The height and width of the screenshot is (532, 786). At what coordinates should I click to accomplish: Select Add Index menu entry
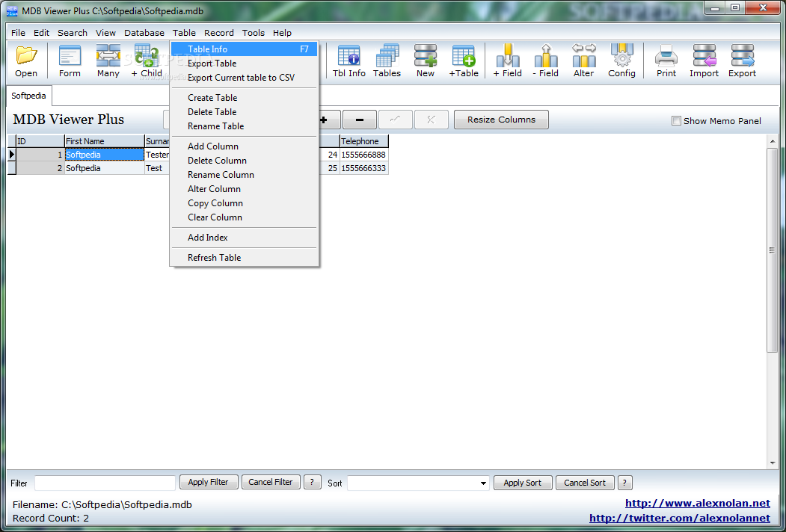coord(244,238)
